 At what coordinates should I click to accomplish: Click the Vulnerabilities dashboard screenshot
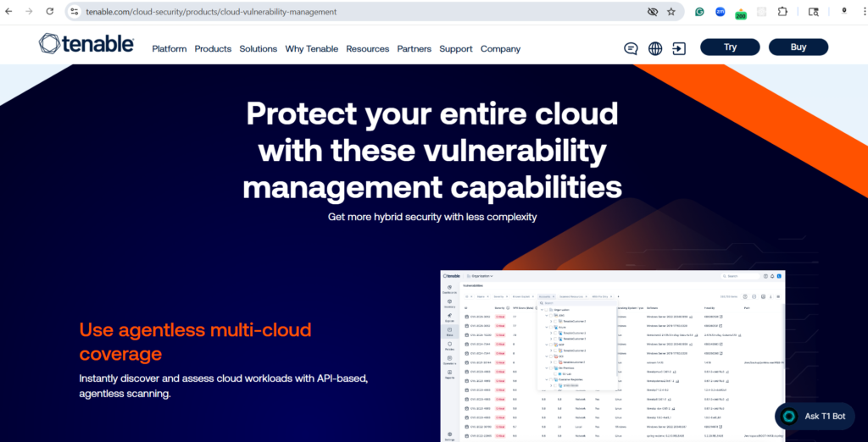tap(612, 356)
